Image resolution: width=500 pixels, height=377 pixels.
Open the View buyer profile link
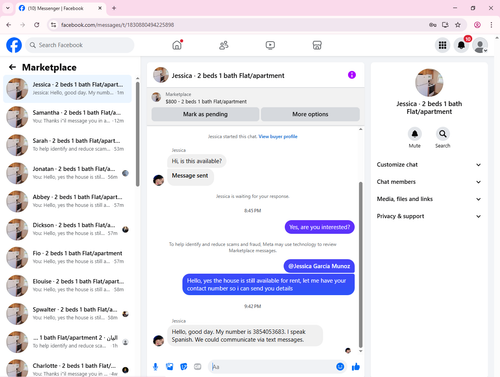[x=278, y=136]
